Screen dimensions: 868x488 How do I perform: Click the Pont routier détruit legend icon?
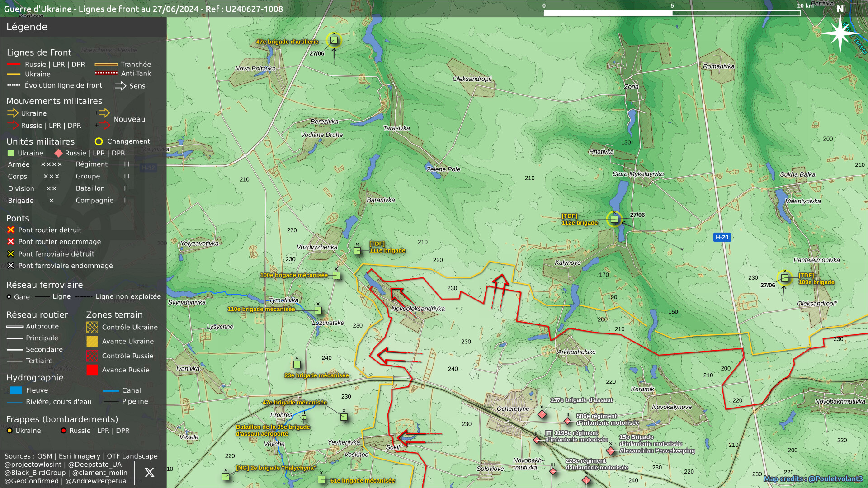point(11,230)
